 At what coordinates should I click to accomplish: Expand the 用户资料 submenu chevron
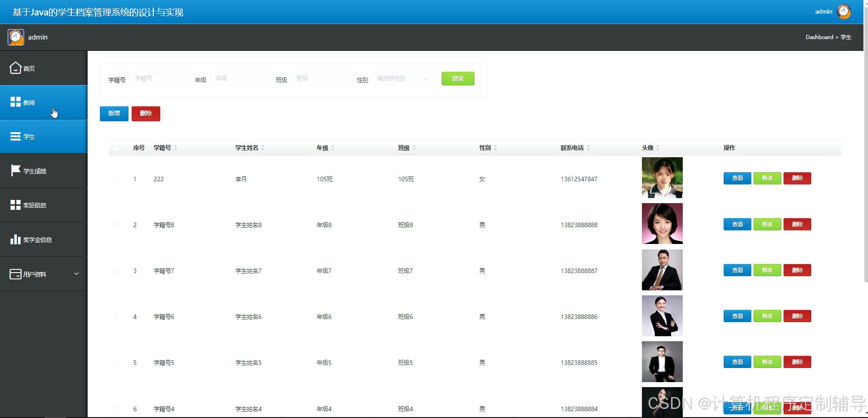click(x=76, y=274)
